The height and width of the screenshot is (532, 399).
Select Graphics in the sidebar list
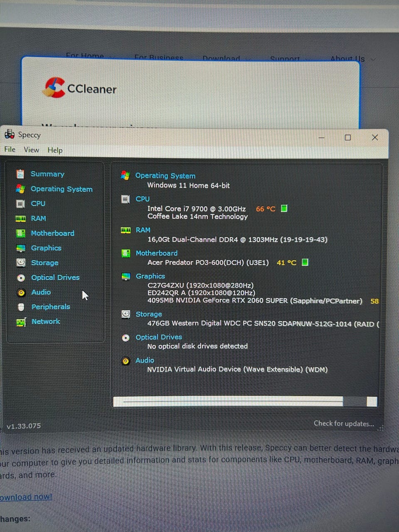46,248
